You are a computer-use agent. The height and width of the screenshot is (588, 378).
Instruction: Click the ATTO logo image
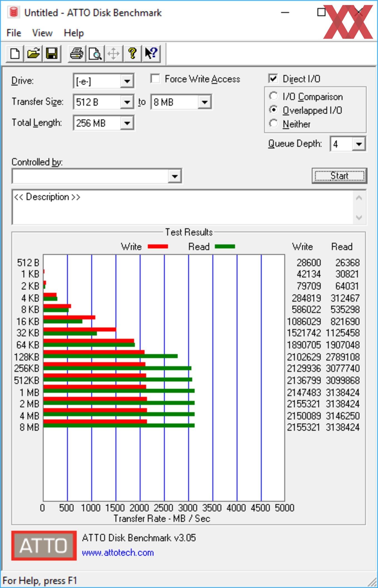(44, 545)
